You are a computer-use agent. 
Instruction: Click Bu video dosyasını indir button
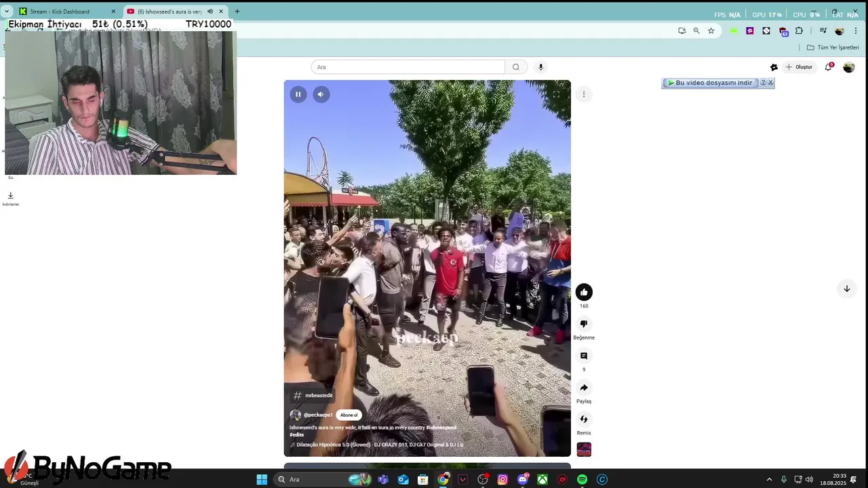[x=710, y=83]
